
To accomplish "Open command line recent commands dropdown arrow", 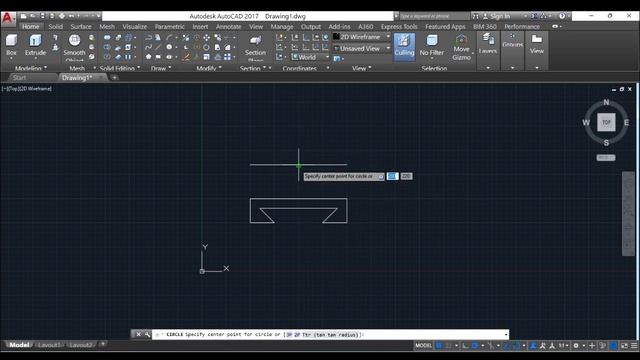I will [x=506, y=335].
